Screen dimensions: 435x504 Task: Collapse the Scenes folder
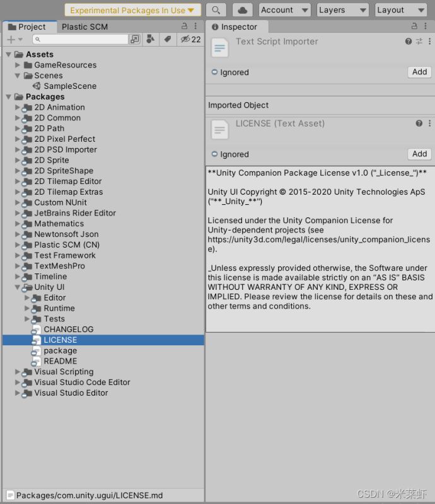coord(18,76)
